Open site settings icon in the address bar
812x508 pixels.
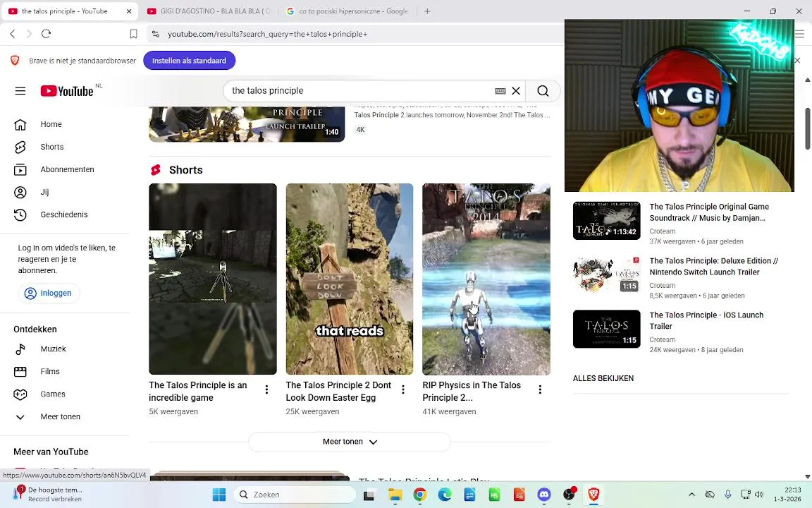155,34
